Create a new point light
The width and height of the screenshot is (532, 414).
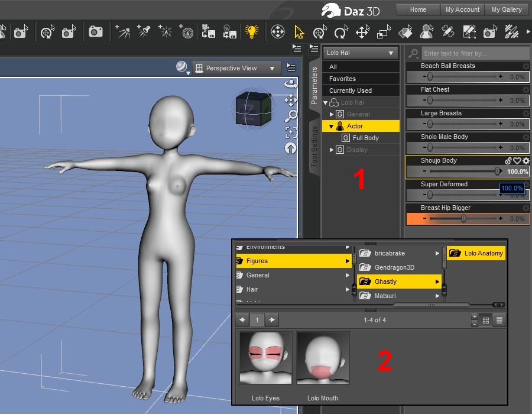tap(166, 31)
